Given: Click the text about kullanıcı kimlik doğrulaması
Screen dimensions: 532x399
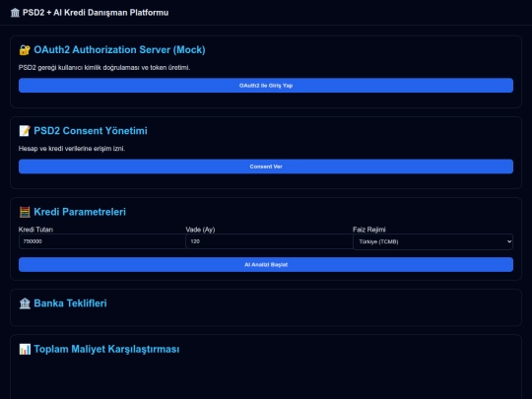Looking at the screenshot, I should pyautogui.click(x=104, y=68).
